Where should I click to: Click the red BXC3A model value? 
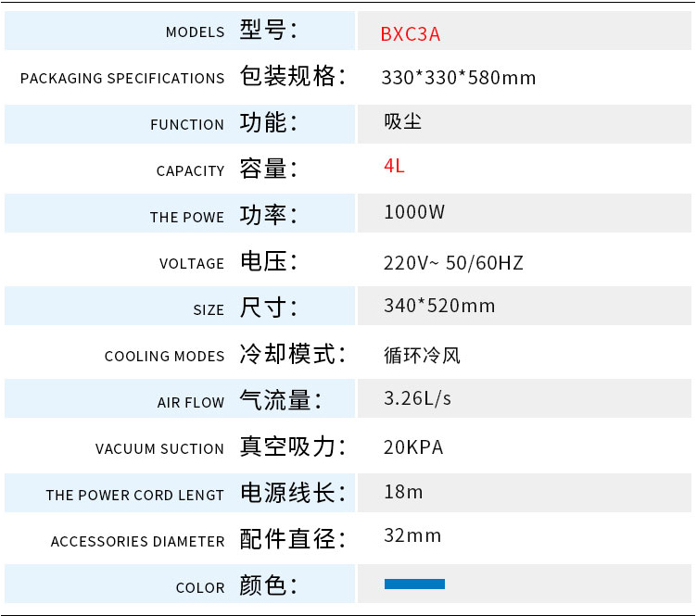tap(410, 34)
